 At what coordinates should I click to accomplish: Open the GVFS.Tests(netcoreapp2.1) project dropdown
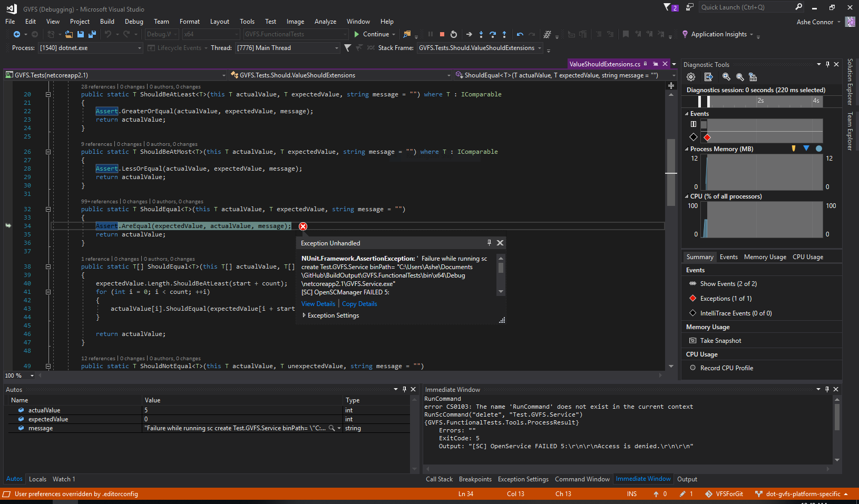click(115, 75)
